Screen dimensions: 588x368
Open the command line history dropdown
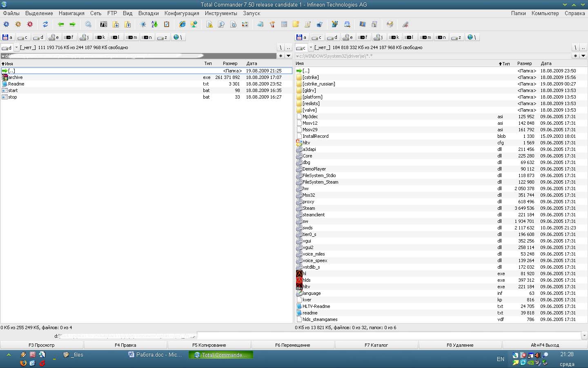tap(584, 336)
